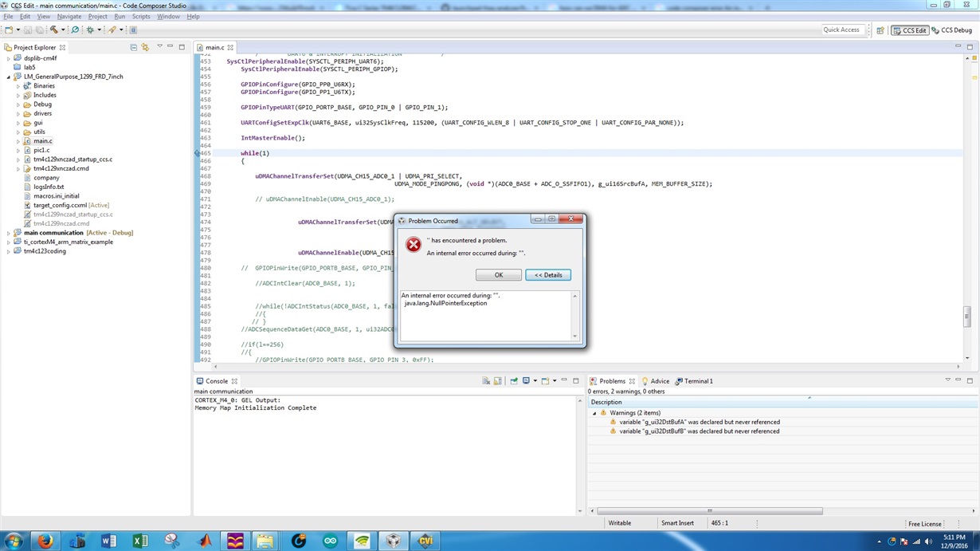Click OK in Problem Occurred dialog
Image resolution: width=980 pixels, height=551 pixels.
(x=499, y=275)
